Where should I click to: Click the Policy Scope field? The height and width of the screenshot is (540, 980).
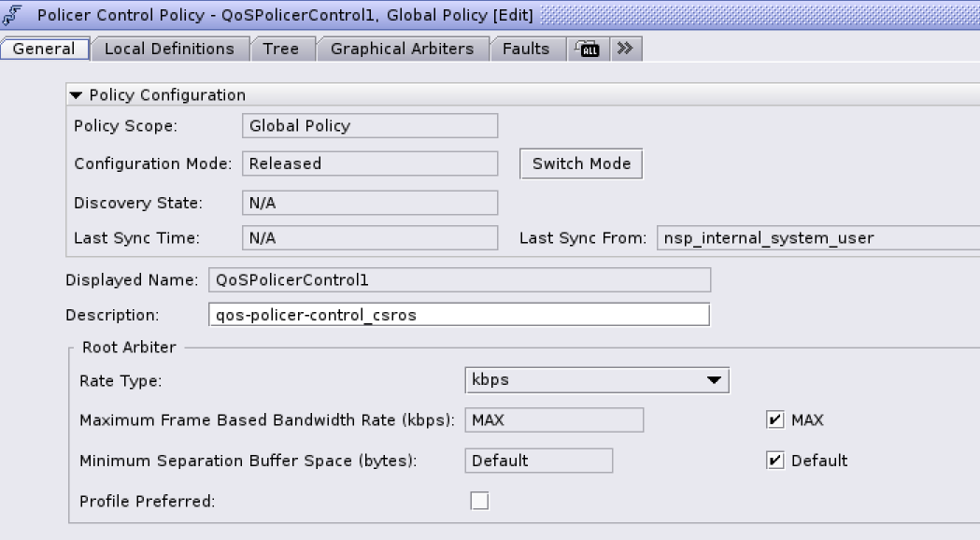tap(369, 126)
